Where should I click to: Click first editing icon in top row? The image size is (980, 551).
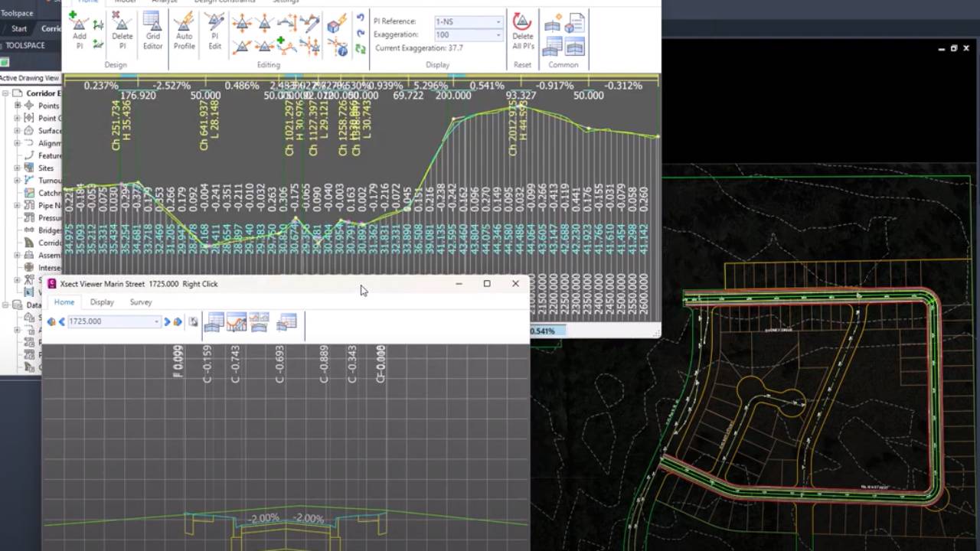point(242,24)
